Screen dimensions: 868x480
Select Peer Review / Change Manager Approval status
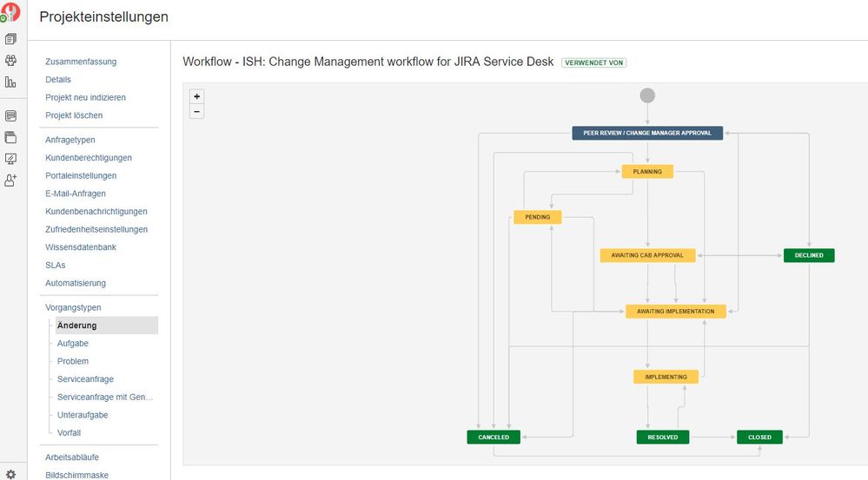(x=647, y=133)
